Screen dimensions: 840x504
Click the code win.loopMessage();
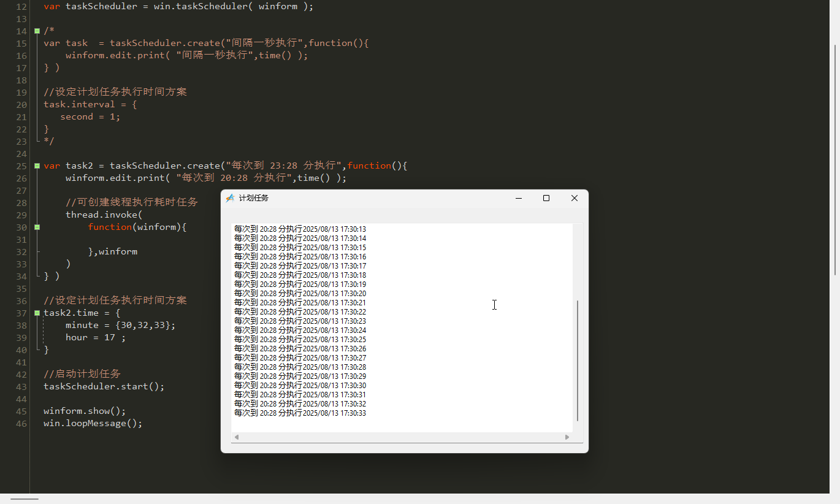[93, 423]
